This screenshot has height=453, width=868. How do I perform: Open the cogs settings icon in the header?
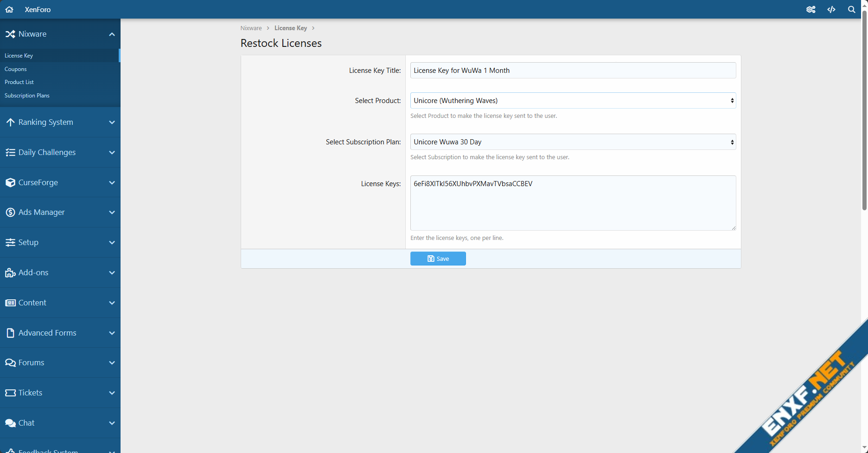[x=811, y=9]
